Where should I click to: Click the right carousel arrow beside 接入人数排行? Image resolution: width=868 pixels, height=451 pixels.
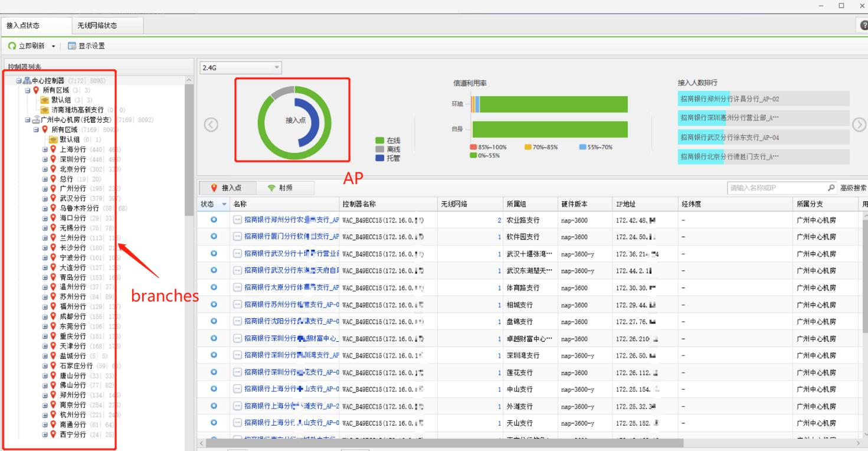(860, 125)
